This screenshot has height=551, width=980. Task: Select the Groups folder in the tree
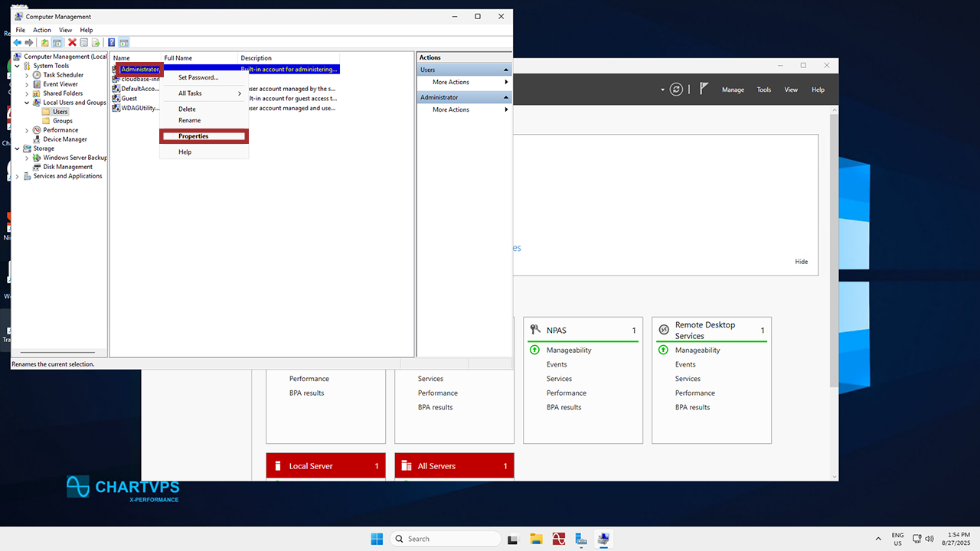62,121
